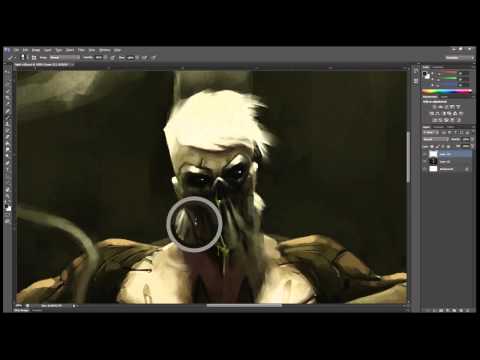
Task: Select the Rectangular Marquee tool
Action: (x=7, y=78)
